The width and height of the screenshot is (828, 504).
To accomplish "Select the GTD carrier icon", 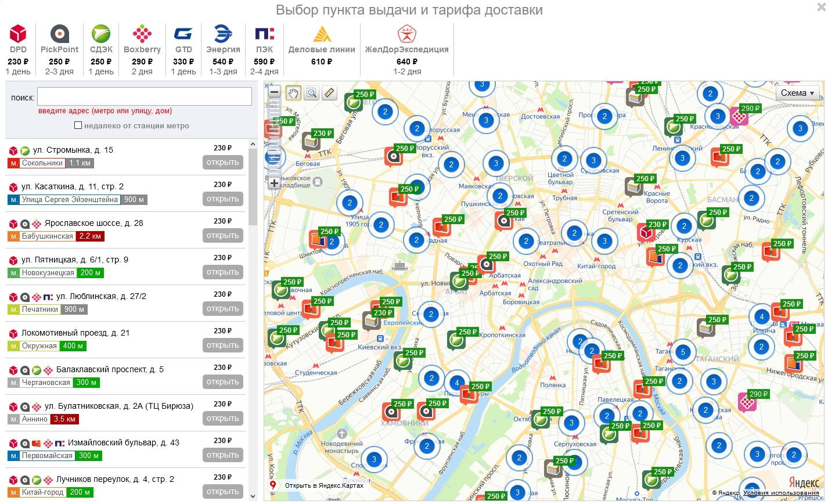I will tap(183, 33).
